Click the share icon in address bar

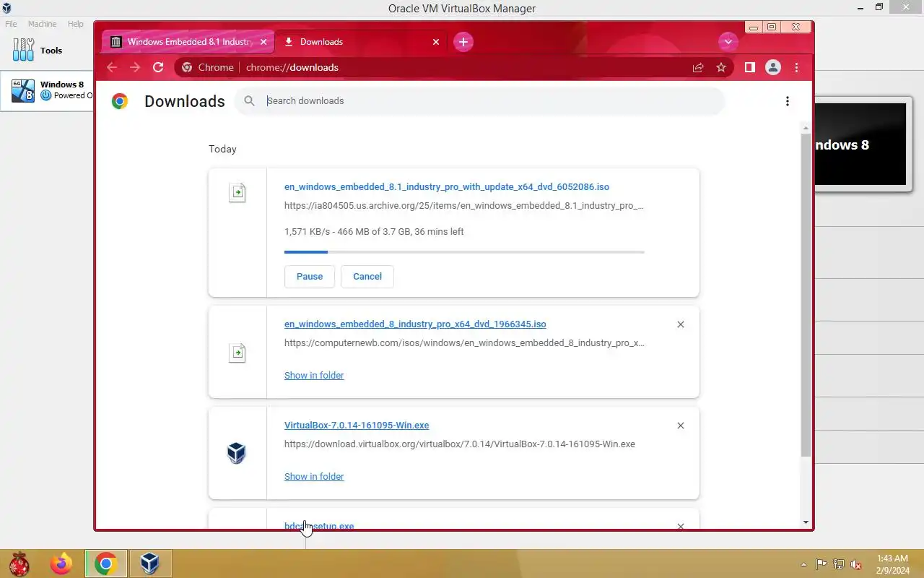coord(698,67)
